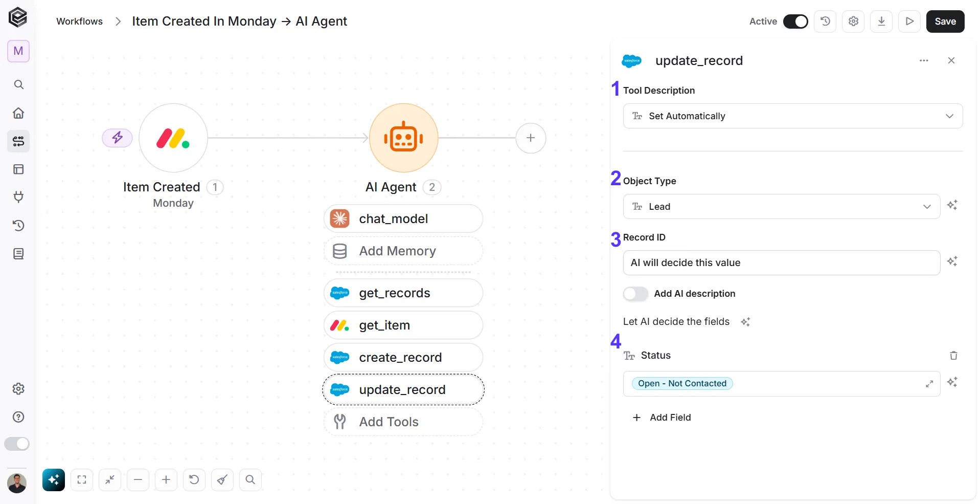Open workflow settings gear in top bar

pos(853,21)
